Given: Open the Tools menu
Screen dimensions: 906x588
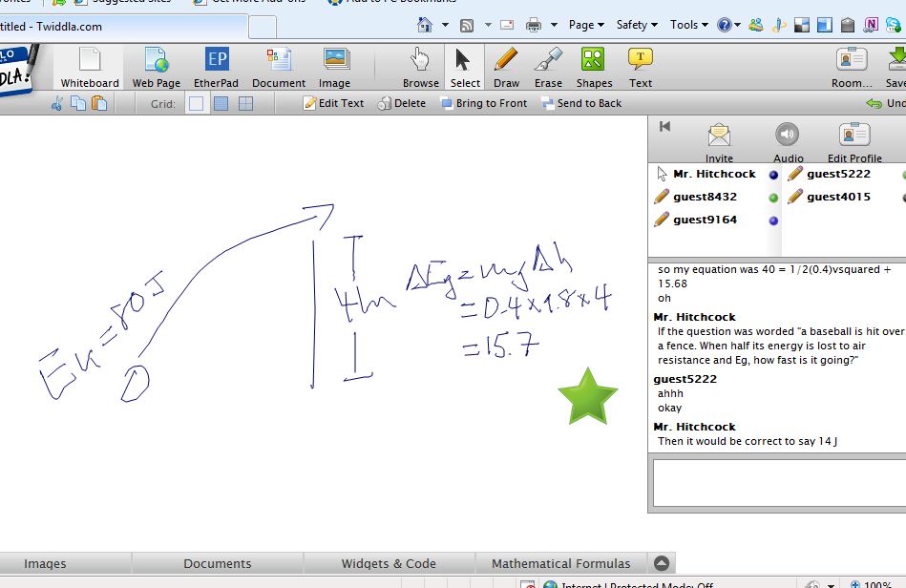Looking at the screenshot, I should (688, 25).
